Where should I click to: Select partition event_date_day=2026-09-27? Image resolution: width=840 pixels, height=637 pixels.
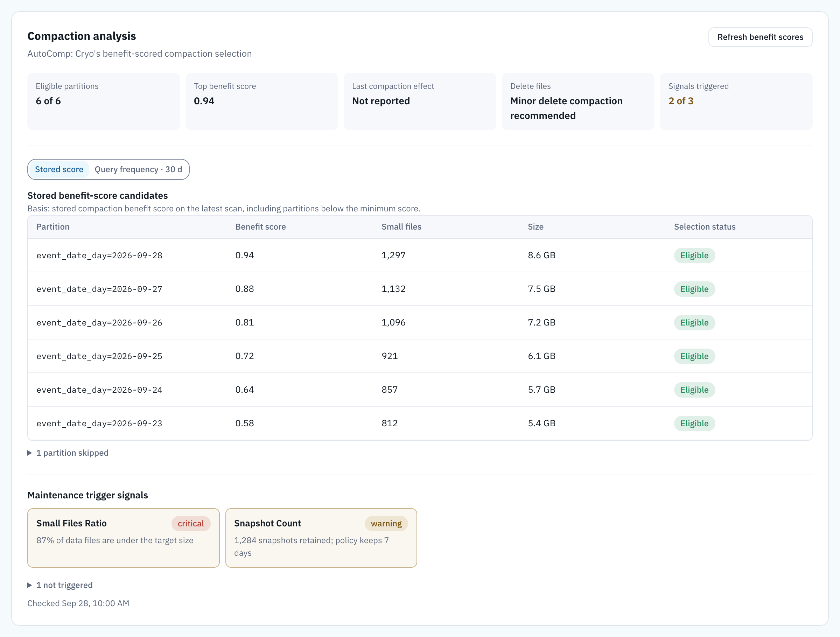[x=99, y=289]
